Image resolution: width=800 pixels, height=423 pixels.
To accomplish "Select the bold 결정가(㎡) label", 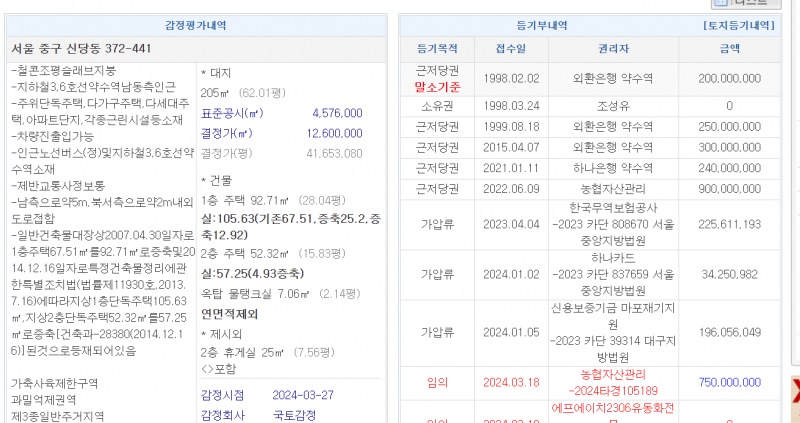I will [226, 133].
